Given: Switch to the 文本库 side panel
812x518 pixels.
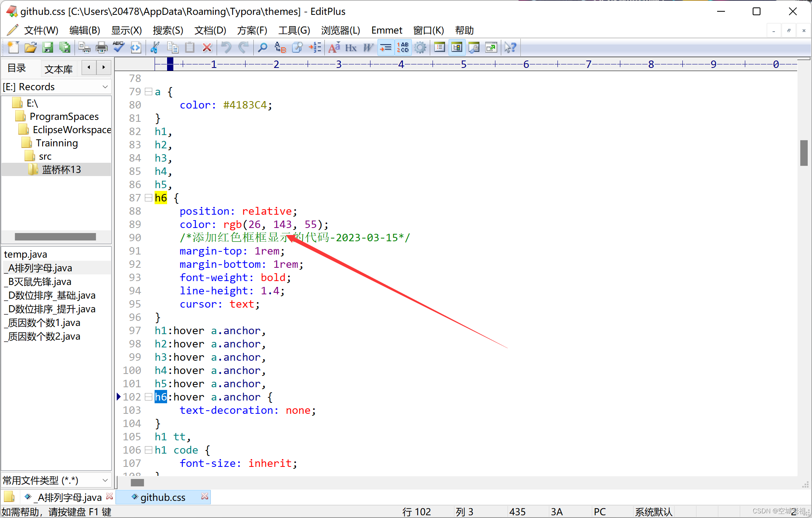Looking at the screenshot, I should (59, 69).
